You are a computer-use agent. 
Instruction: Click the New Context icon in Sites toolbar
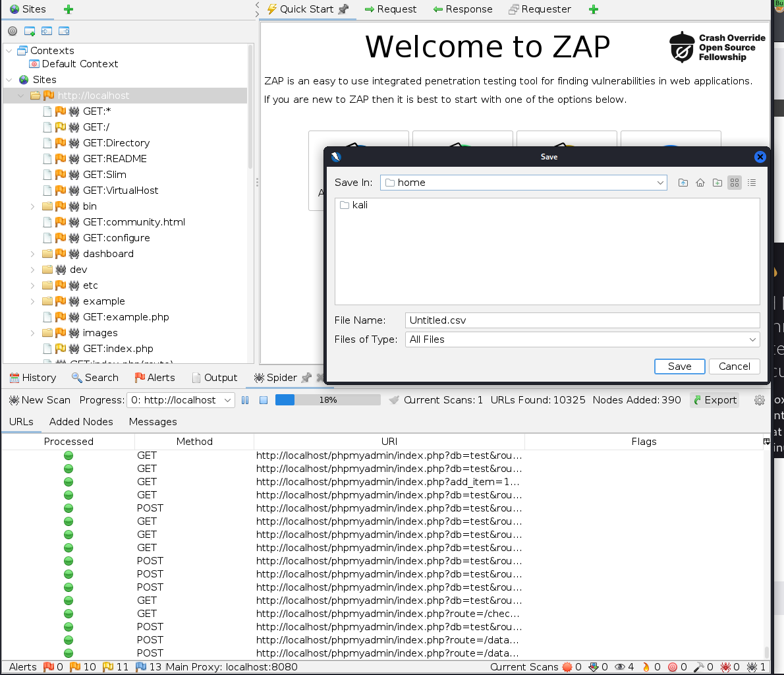click(30, 31)
